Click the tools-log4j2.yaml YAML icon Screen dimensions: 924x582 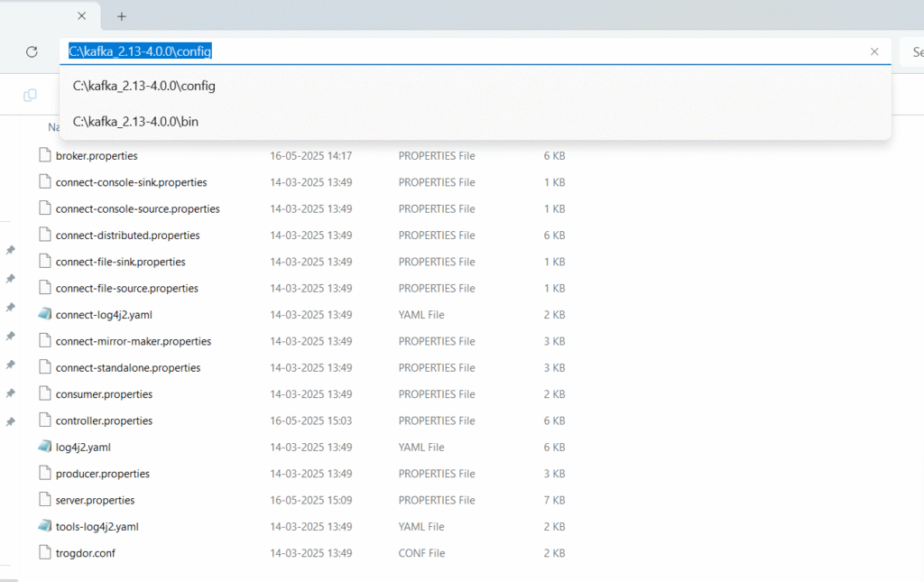(45, 526)
